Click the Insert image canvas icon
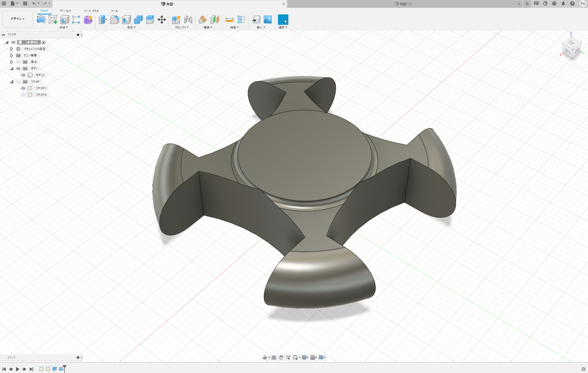The image size is (588, 373). tap(268, 20)
